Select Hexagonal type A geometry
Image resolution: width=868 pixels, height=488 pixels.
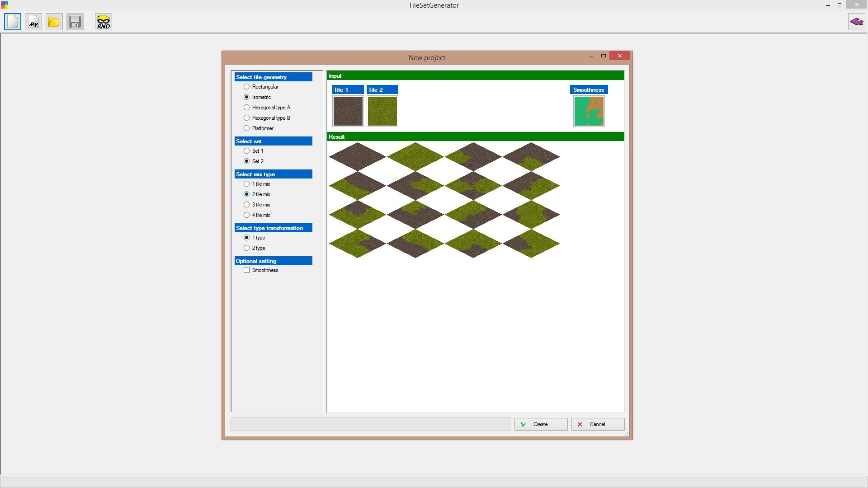tap(247, 108)
